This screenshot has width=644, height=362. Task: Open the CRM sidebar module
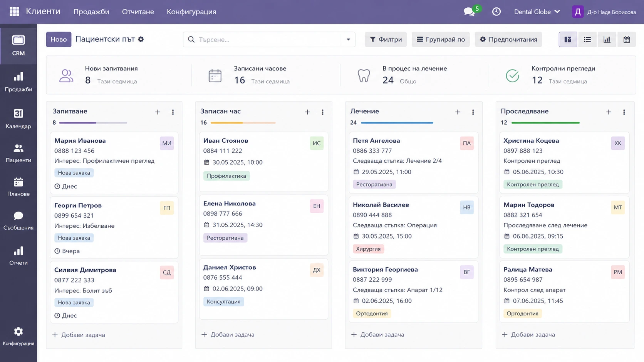point(18,45)
